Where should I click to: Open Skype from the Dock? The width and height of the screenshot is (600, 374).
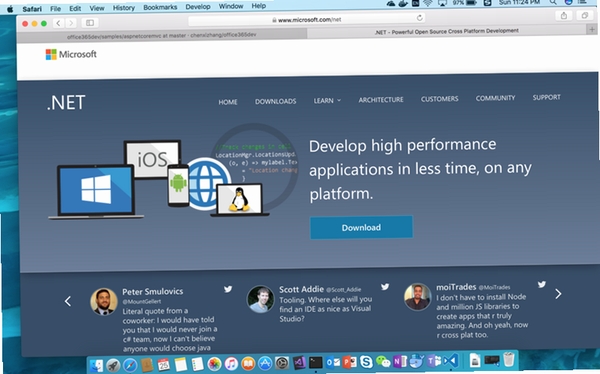tap(366, 361)
